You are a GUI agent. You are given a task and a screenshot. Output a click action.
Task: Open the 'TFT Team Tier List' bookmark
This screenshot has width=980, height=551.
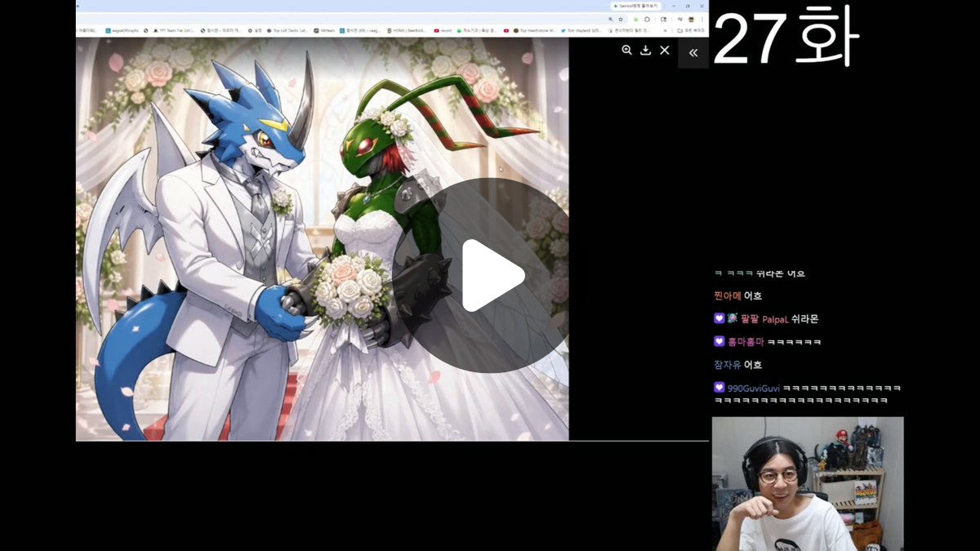coord(173,30)
